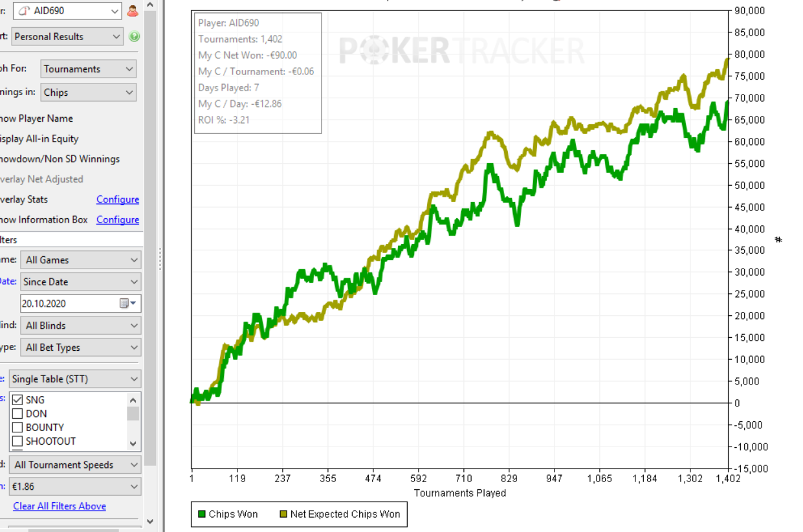Click Configure link next to Overlay Stats
The image size is (803, 532).
[118, 199]
